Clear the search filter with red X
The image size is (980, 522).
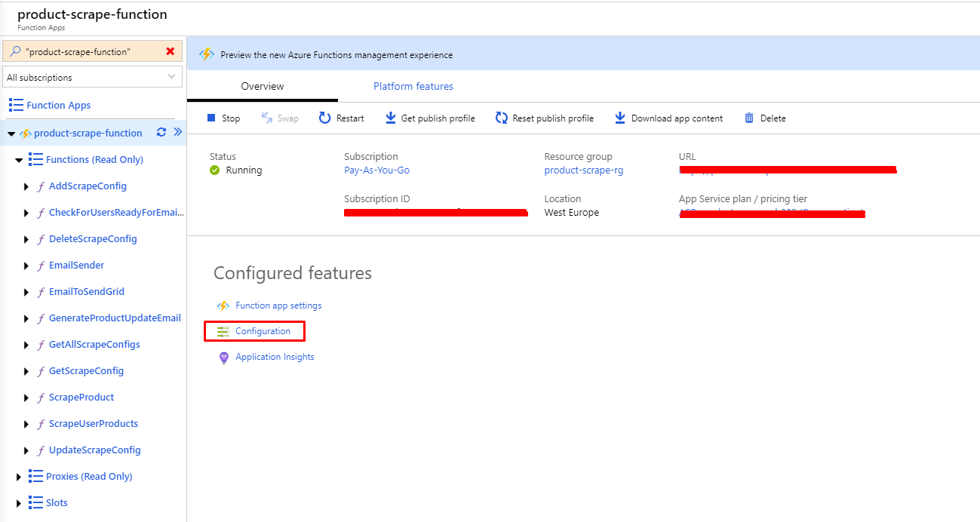(x=170, y=51)
